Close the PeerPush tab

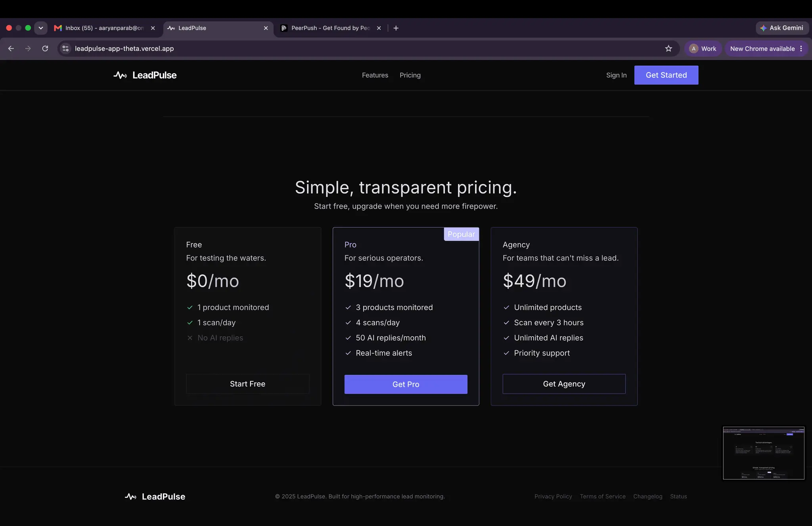tap(379, 28)
